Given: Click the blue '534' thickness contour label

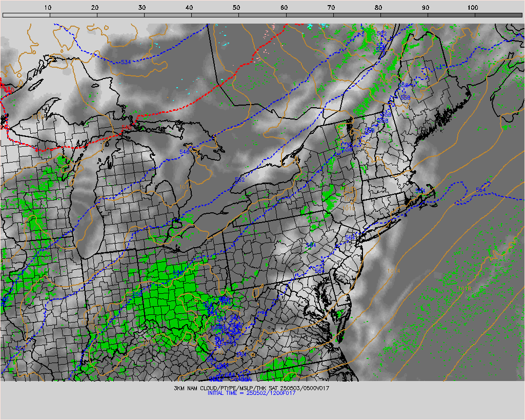Looking at the screenshot, I should pos(126,62).
